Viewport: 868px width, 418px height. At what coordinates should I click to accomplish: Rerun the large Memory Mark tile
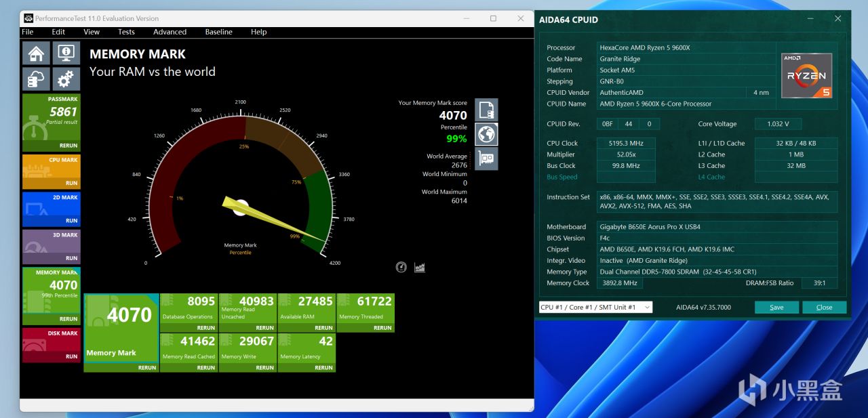147,368
